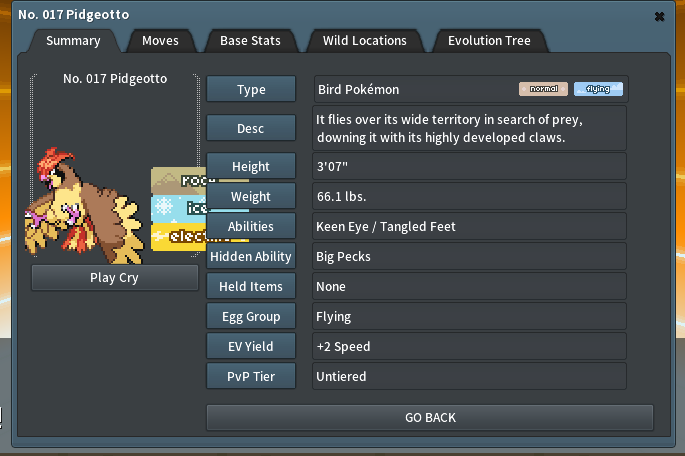The height and width of the screenshot is (456, 685).
Task: Click the flying type badge
Action: pyautogui.click(x=598, y=89)
